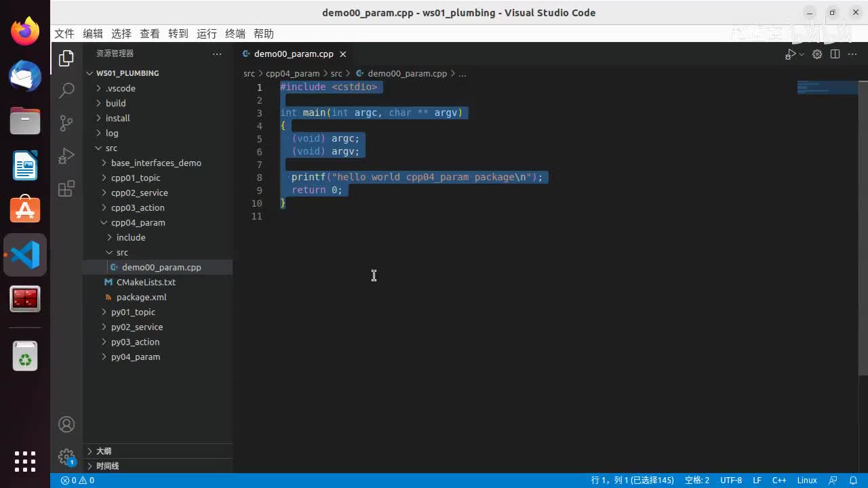This screenshot has height=488, width=868.
Task: Collapse the WS01_PLUMBING root folder
Action: point(158,73)
